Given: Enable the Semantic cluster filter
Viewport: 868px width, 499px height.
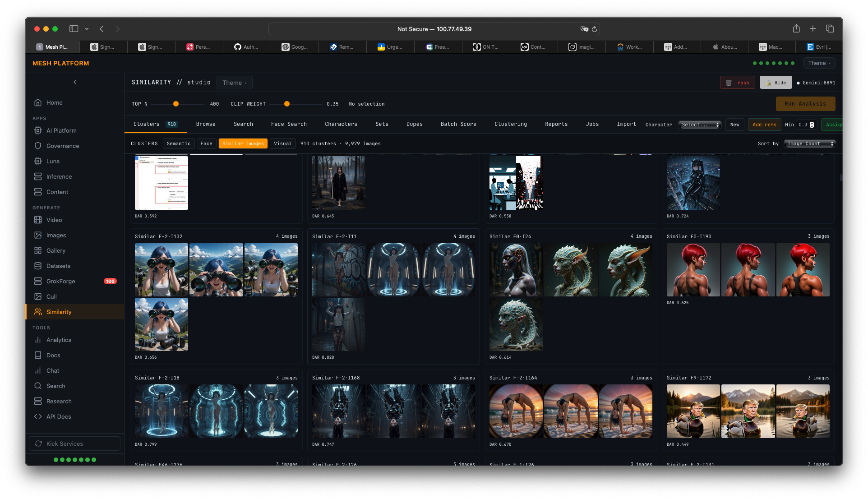Looking at the screenshot, I should tap(178, 143).
